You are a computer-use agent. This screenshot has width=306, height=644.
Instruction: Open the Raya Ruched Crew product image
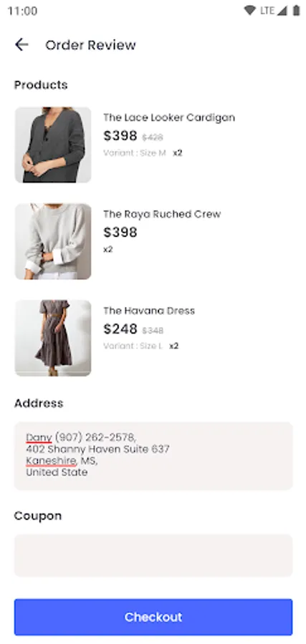point(52,241)
